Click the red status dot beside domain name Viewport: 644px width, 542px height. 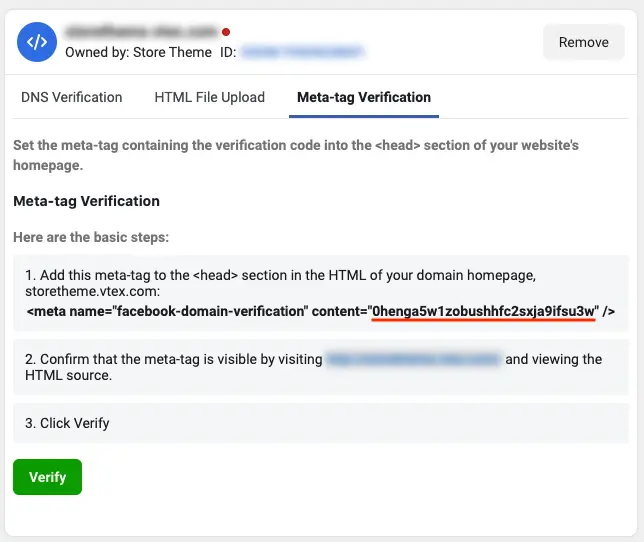pyautogui.click(x=226, y=33)
